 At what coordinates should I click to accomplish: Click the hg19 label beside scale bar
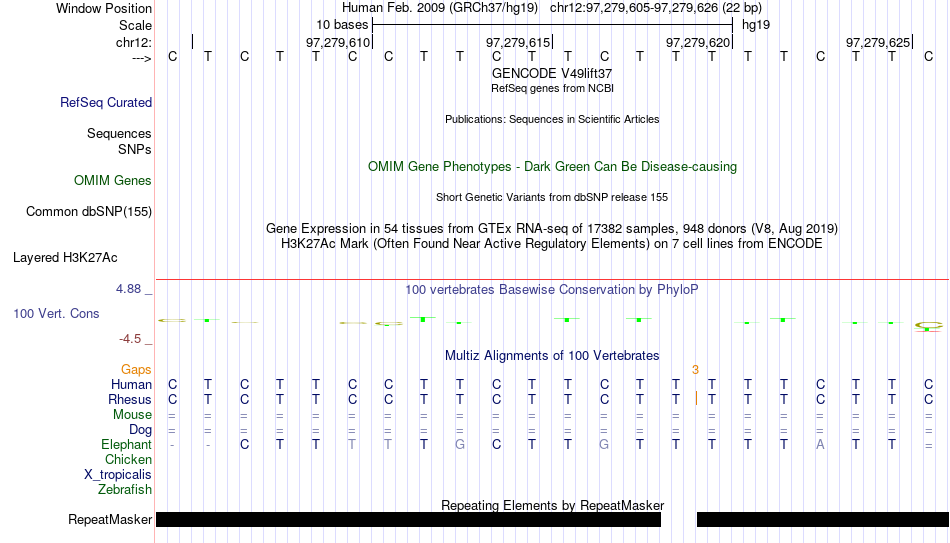point(756,25)
